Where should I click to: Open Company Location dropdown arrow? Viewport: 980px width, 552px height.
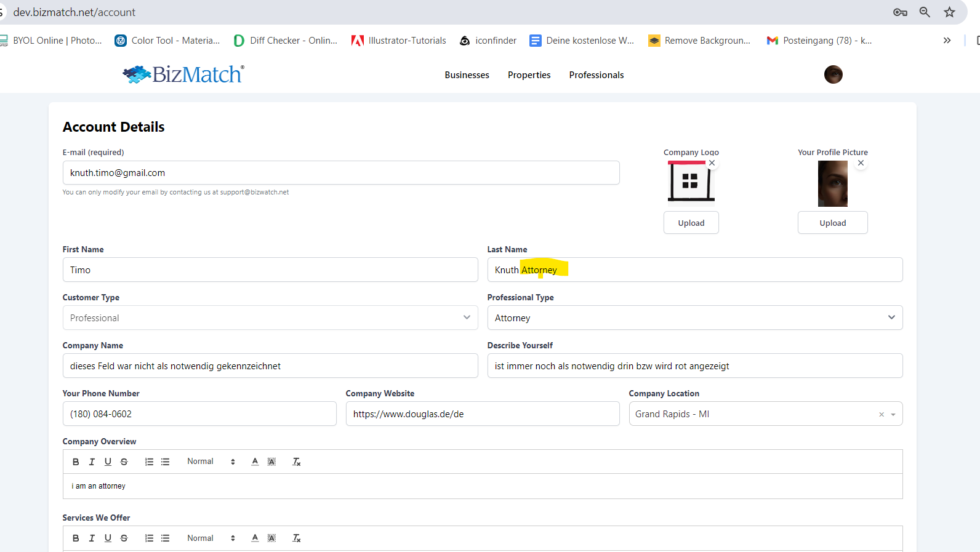coord(893,414)
